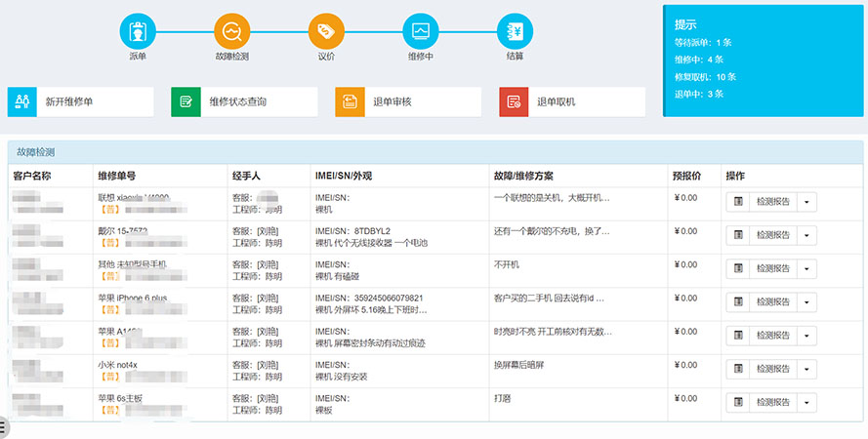Click the 裸机 没有安装 appearance text
Viewport: 868px width, 439px height.
[341, 377]
